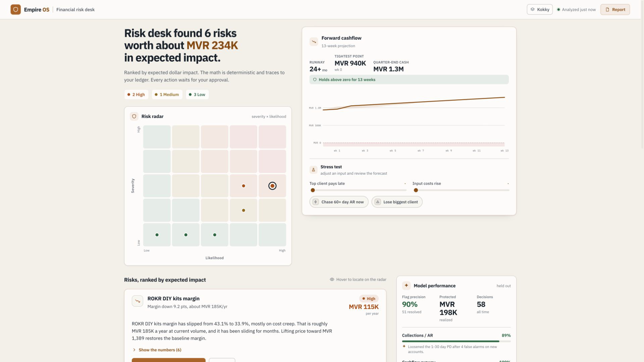Click the MVR 234K headline amount
The image size is (644, 362).
[212, 45]
